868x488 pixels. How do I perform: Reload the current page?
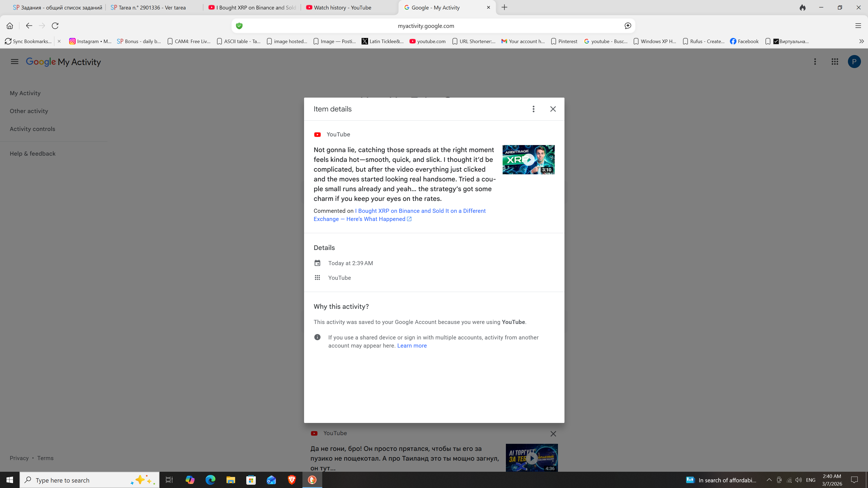[55, 25]
